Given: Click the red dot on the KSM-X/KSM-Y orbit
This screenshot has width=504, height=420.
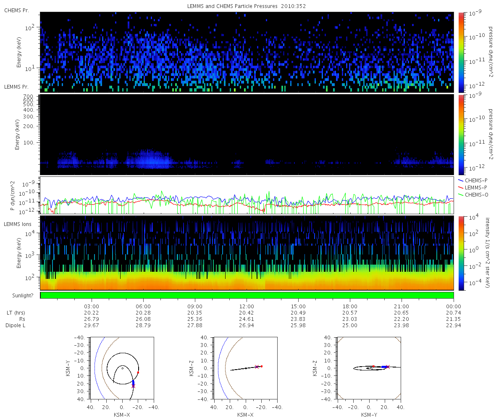Looking at the screenshot, I should pyautogui.click(x=138, y=373).
